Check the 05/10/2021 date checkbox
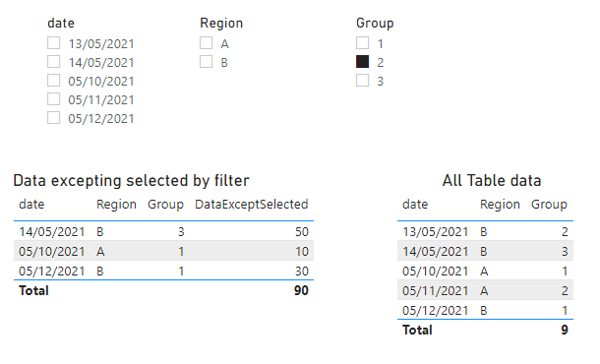 coord(53,81)
